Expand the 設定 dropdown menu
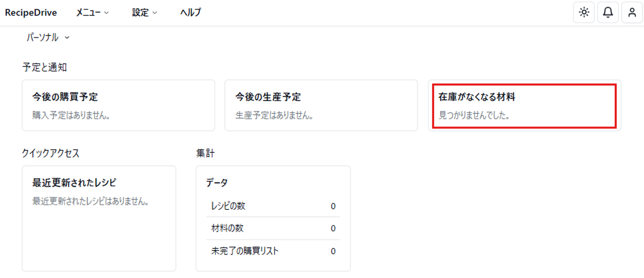This screenshot has height=278, width=644. [145, 12]
